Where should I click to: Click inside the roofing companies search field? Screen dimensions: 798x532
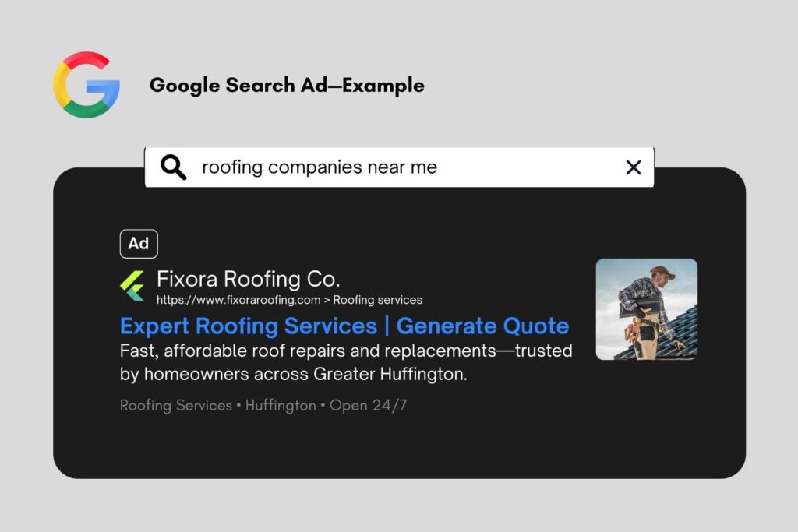pos(320,167)
